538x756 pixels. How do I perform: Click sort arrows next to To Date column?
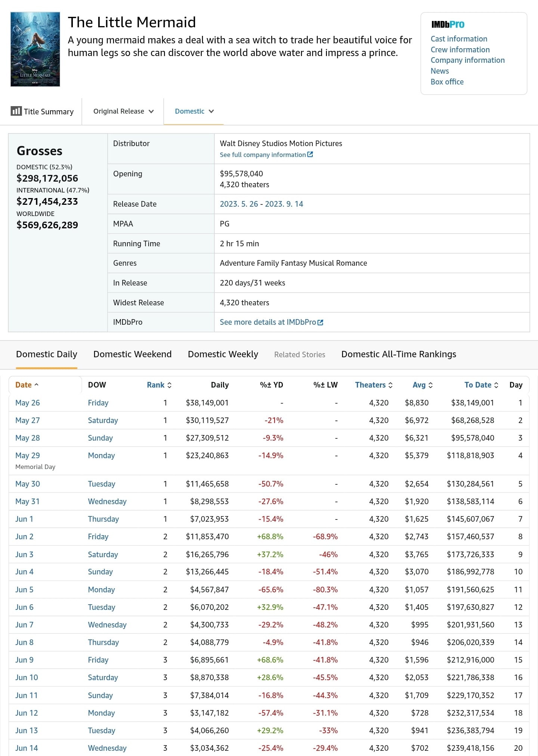coord(496,385)
